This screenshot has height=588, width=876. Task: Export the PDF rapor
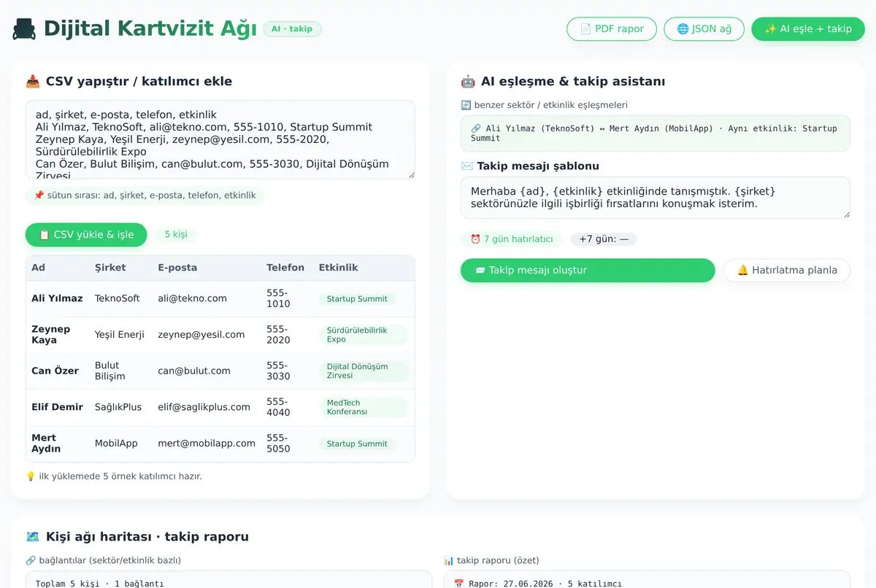coord(612,29)
